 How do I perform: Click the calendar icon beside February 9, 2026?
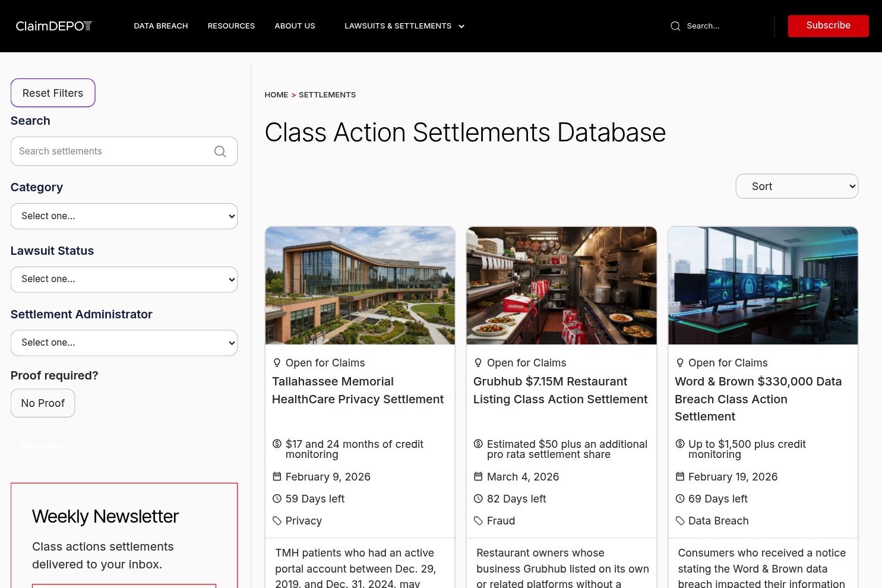point(277,476)
